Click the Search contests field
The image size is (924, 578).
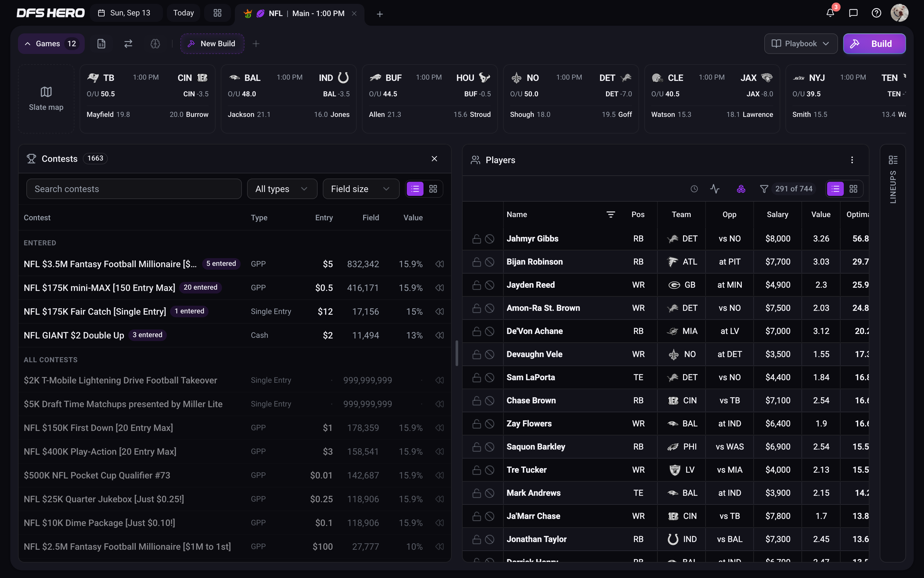134,189
